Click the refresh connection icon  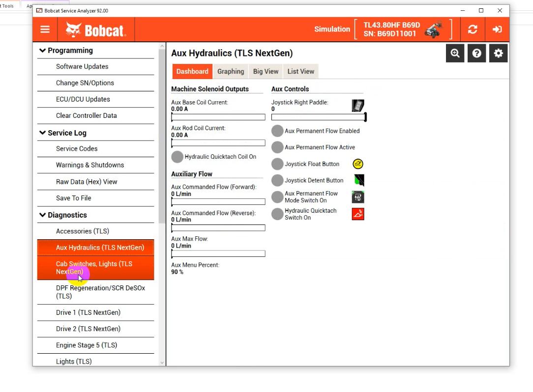coord(472,29)
